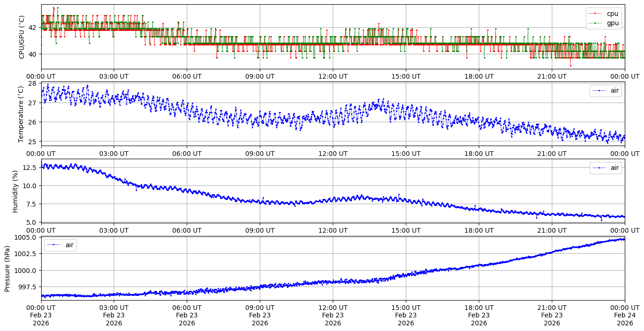644x331 pixels.
Task: Click the 42 tick on CPU/GPU axis
Action: pos(32,28)
